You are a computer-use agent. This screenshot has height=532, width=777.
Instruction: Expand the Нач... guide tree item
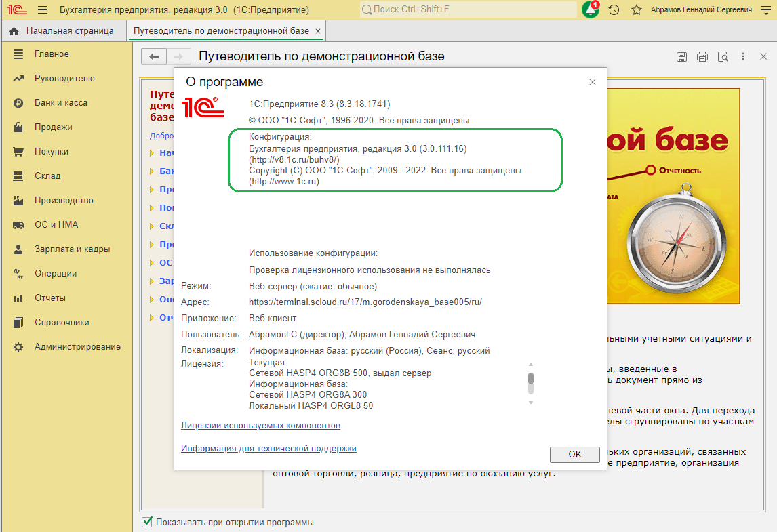pos(152,153)
